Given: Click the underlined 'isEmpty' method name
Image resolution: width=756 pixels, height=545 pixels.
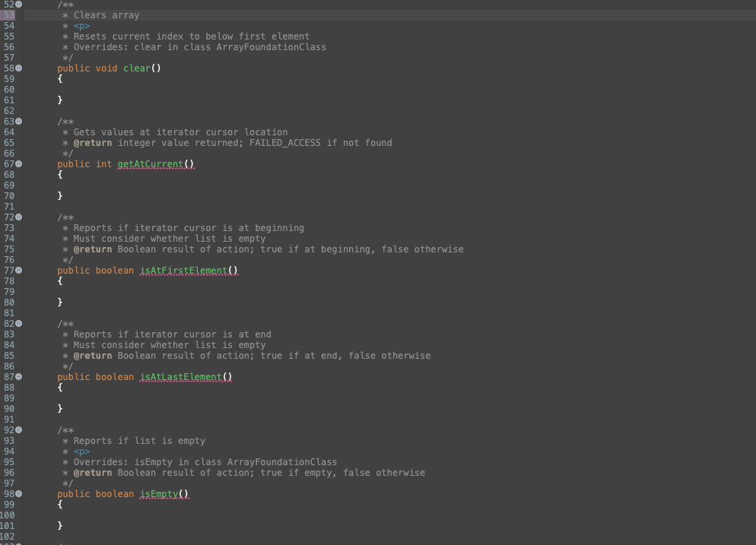Looking at the screenshot, I should (159, 494).
